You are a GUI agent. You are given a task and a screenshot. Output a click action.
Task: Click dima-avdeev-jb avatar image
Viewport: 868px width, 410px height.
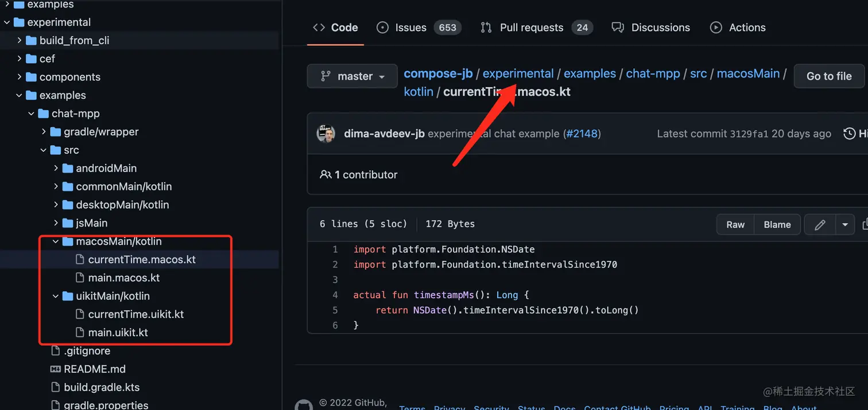pyautogui.click(x=326, y=134)
